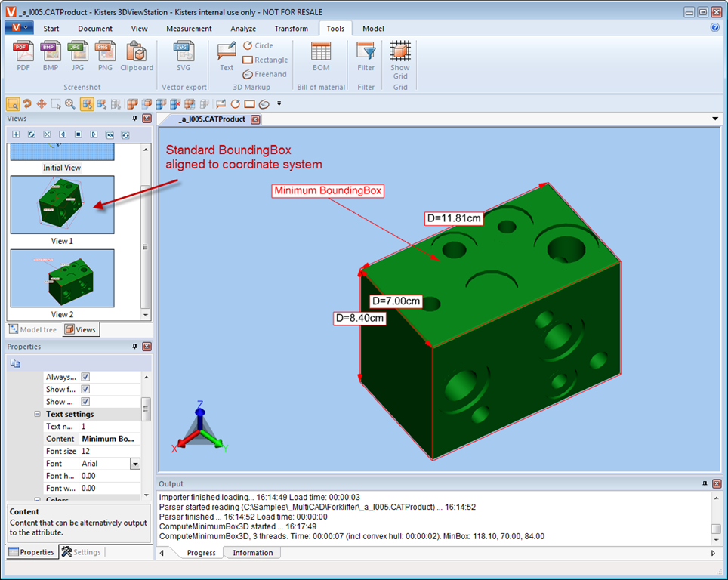728x580 pixels.
Task: Switch to the Properties bottom tab
Action: 32,551
